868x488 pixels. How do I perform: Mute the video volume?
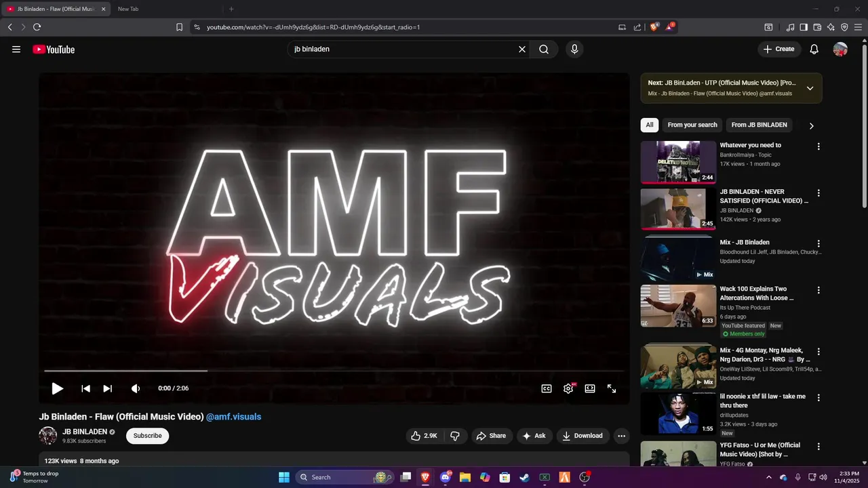(136, 388)
